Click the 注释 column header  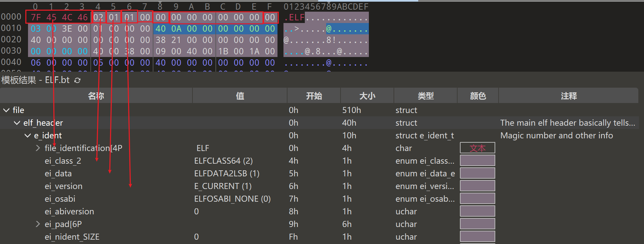569,96
